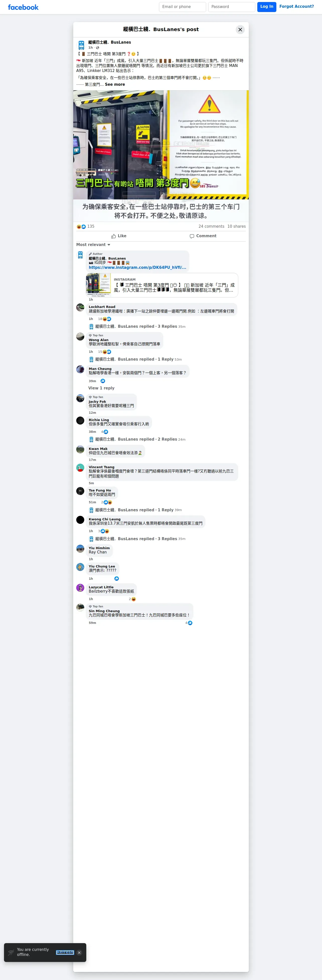
Task: Open the Instagram link preview thumbnail
Action: tap(99, 285)
